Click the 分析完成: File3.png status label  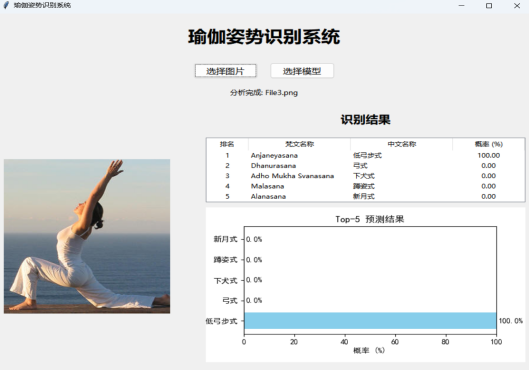[264, 93]
